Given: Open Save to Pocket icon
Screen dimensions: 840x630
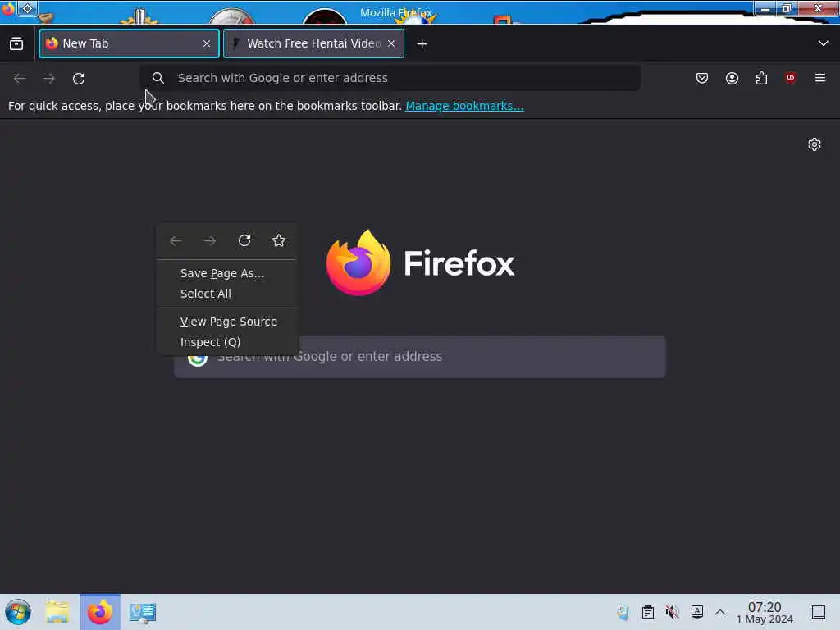Looking at the screenshot, I should pyautogui.click(x=702, y=78).
